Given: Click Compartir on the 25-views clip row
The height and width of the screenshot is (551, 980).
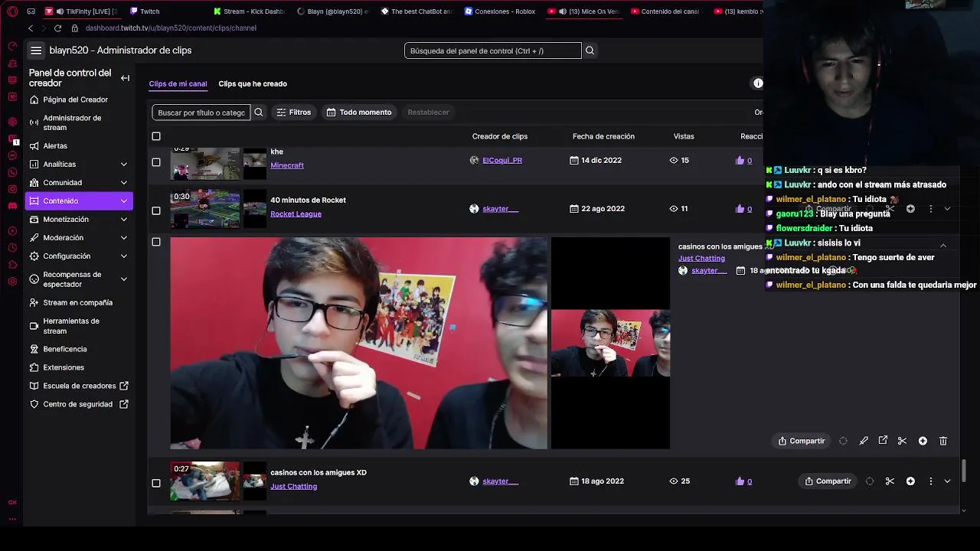Looking at the screenshot, I should 828,481.
